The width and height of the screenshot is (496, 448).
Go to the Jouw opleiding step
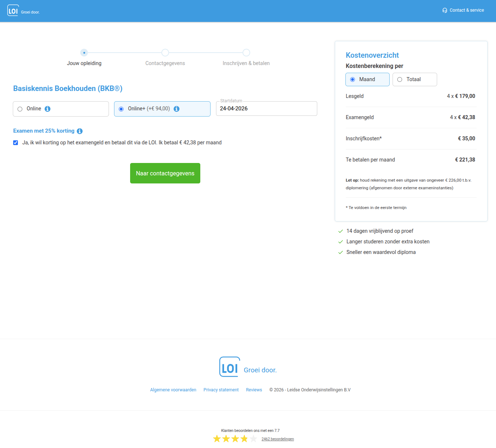coord(84,58)
